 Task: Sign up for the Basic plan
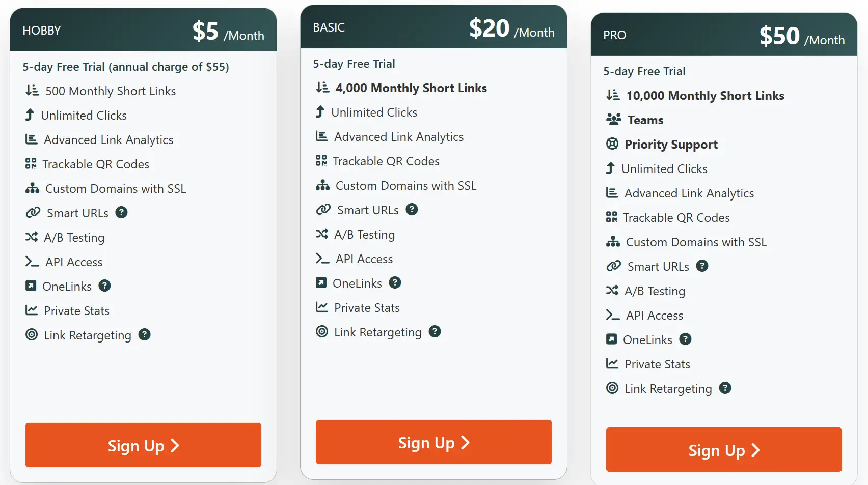pyautogui.click(x=433, y=442)
